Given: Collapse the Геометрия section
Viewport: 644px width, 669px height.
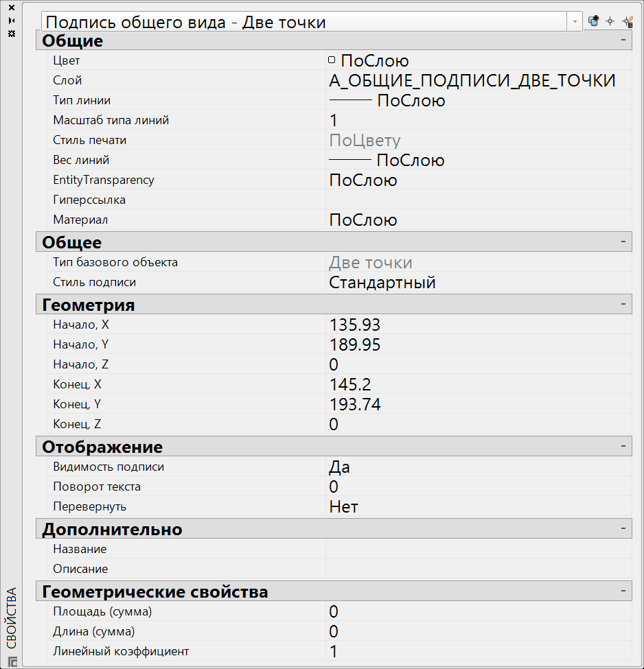Looking at the screenshot, I should (x=623, y=304).
